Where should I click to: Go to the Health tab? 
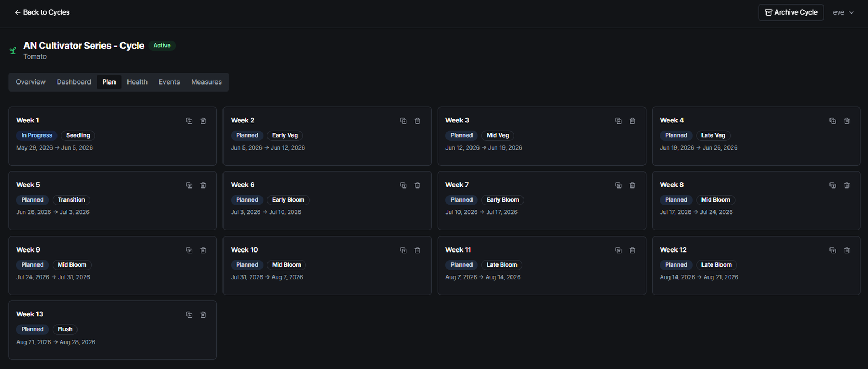click(x=137, y=82)
